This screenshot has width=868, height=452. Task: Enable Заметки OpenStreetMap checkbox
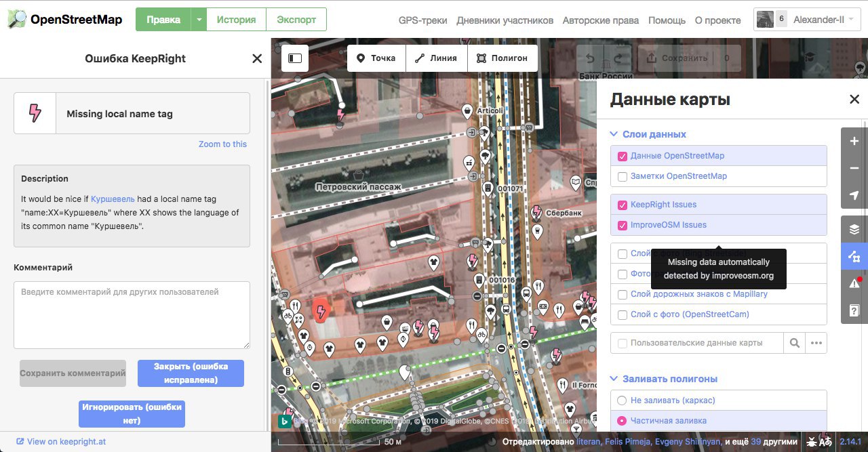pos(623,176)
